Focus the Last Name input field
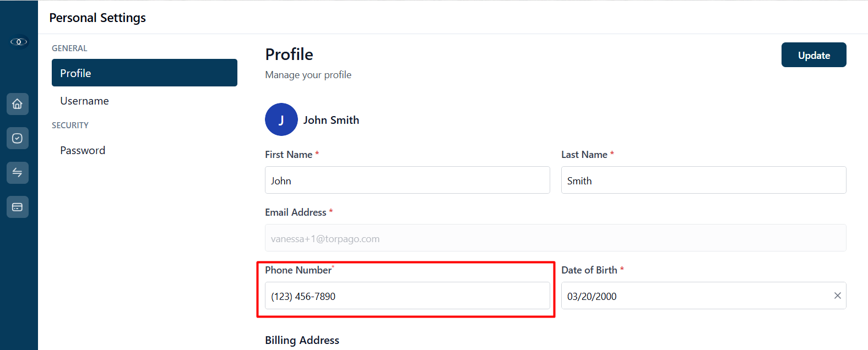Screen dimensions: 868x350 coord(703,180)
